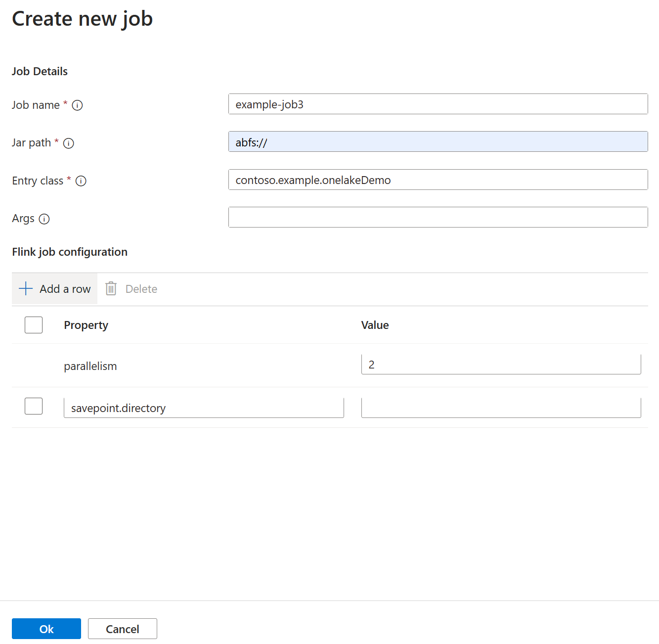Click the Entry class info icon
The image size is (659, 644).
pos(81,181)
